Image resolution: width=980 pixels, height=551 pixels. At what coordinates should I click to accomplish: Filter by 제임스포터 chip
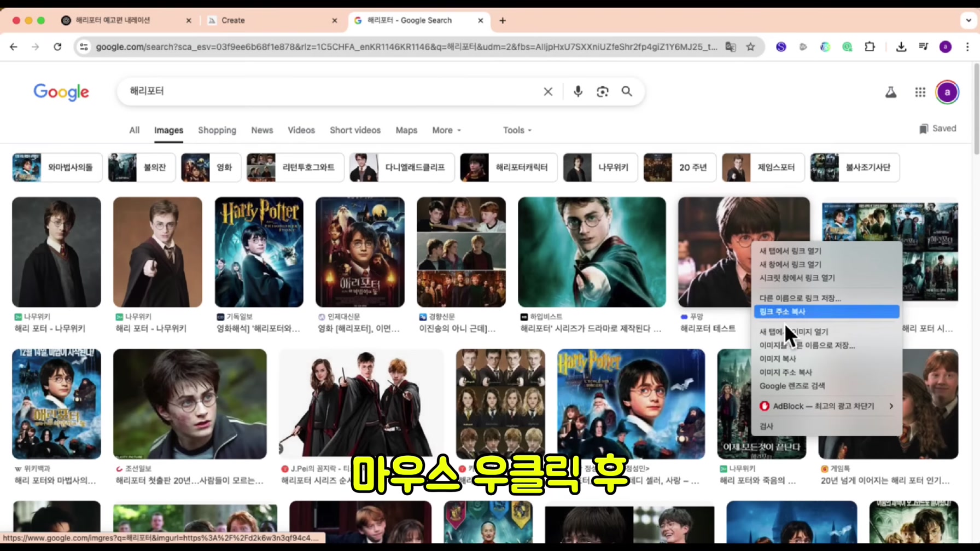click(x=763, y=167)
